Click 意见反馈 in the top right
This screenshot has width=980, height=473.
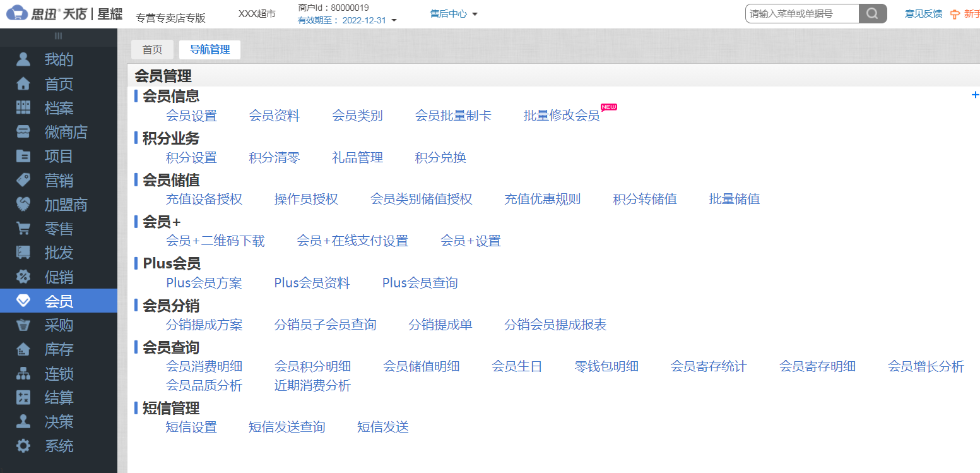coord(923,13)
